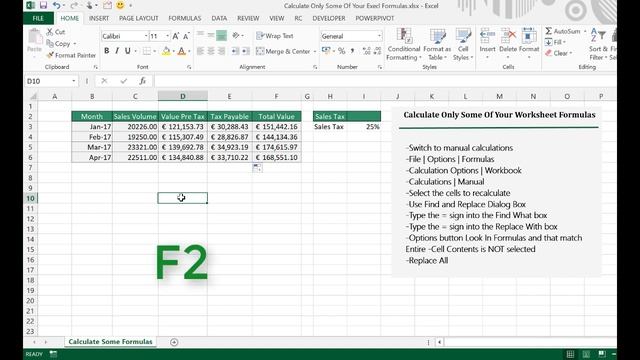This screenshot has height=360, width=640.
Task: Switch to the POWERPIVOT tab
Action: coord(375,18)
